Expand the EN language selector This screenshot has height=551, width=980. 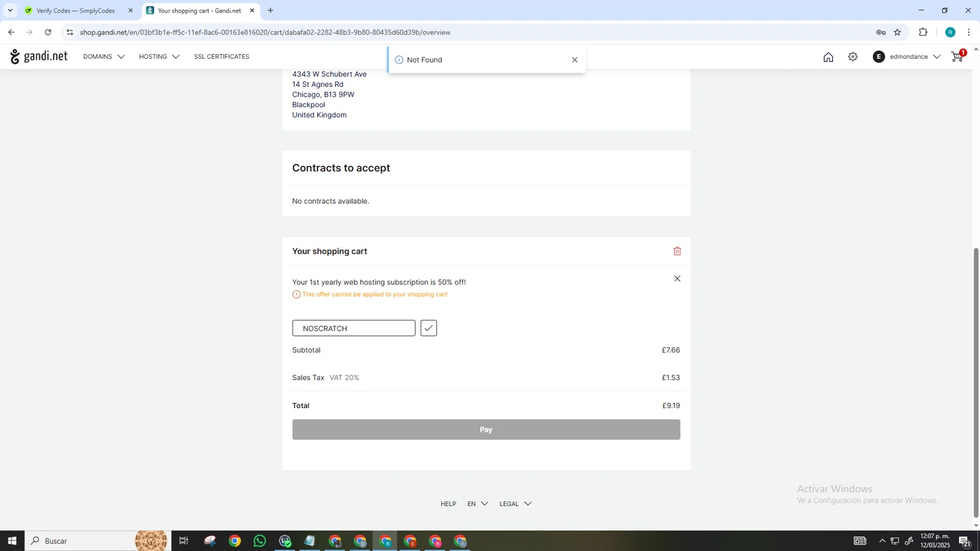[x=478, y=504]
